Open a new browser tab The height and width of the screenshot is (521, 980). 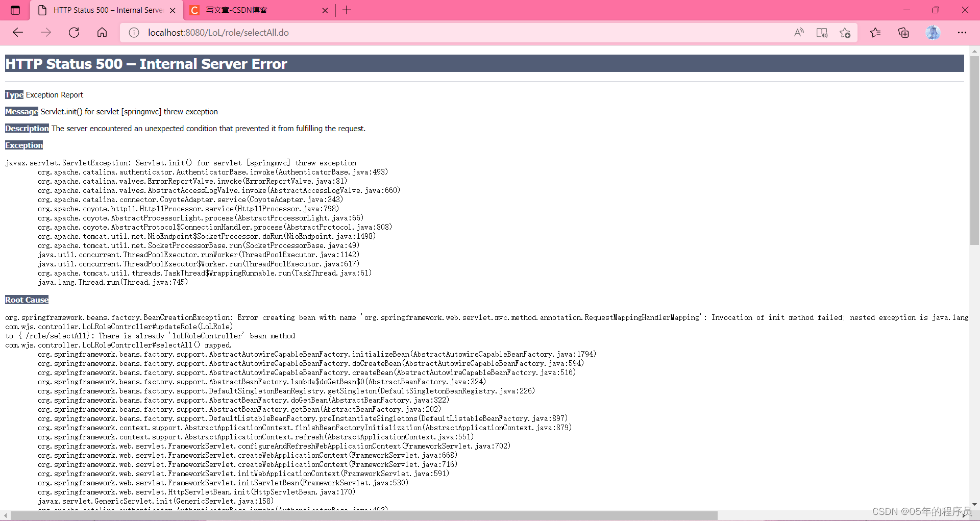pyautogui.click(x=347, y=10)
